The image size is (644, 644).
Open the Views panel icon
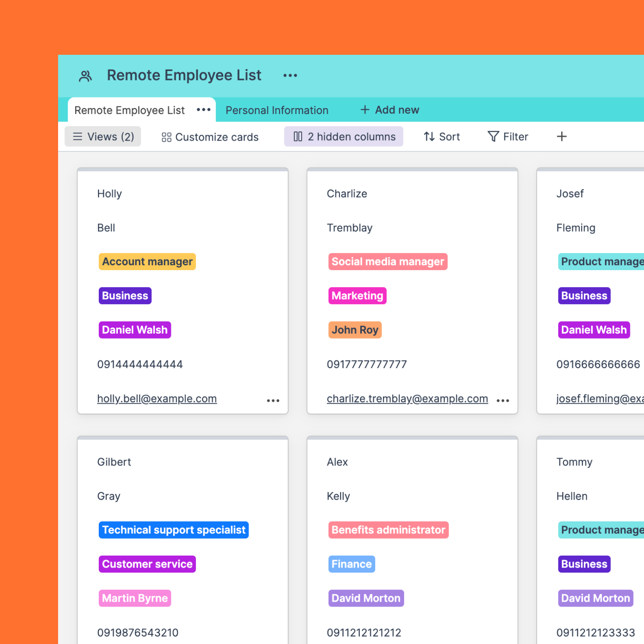(x=77, y=136)
